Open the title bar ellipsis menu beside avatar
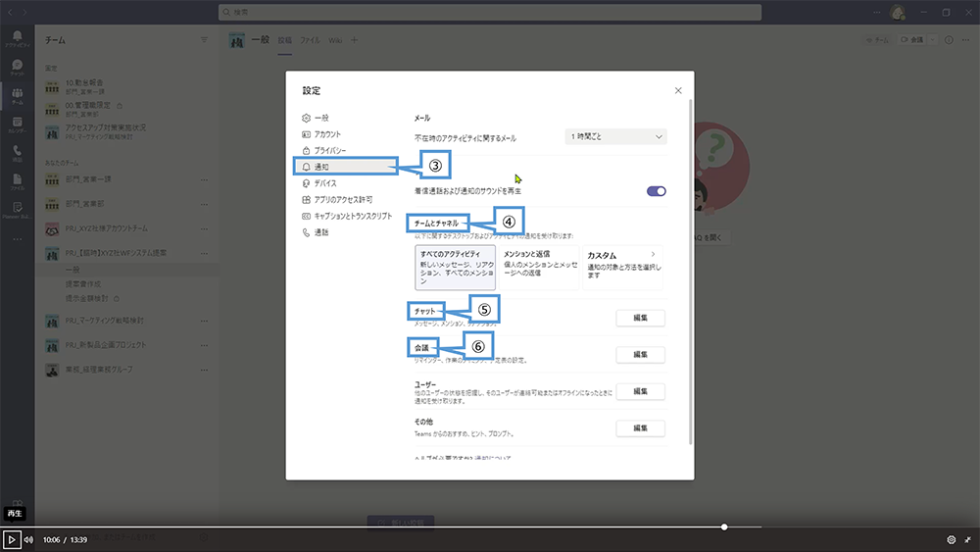 click(877, 12)
